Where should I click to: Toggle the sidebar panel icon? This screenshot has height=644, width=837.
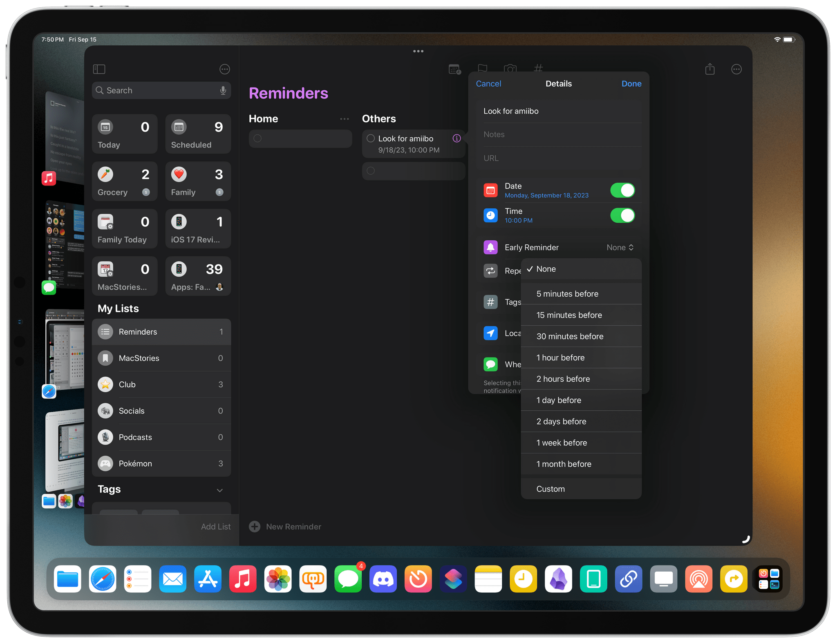point(99,69)
